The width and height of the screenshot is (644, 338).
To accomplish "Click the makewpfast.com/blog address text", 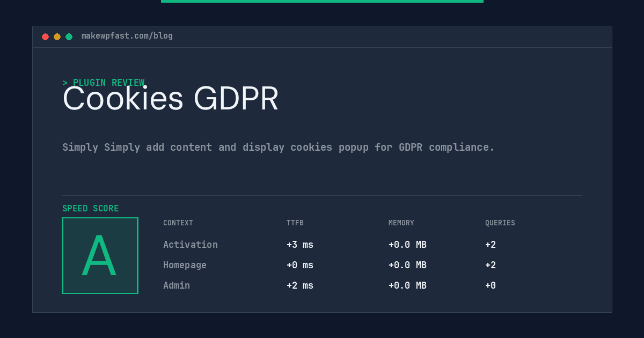I will [127, 36].
